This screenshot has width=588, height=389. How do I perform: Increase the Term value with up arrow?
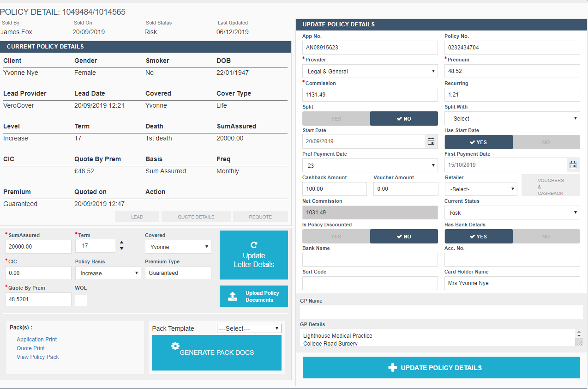point(121,242)
